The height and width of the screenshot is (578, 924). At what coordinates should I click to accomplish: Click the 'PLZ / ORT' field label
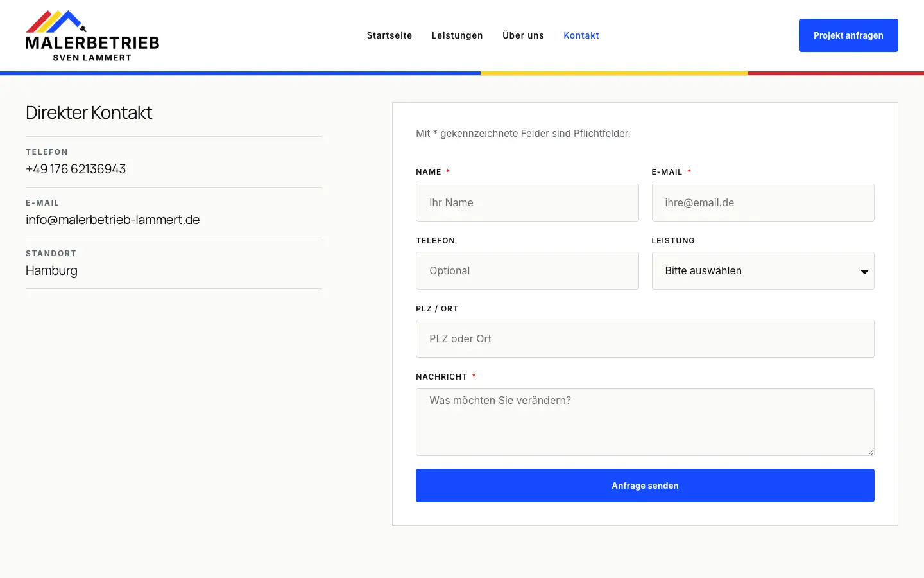coord(437,309)
